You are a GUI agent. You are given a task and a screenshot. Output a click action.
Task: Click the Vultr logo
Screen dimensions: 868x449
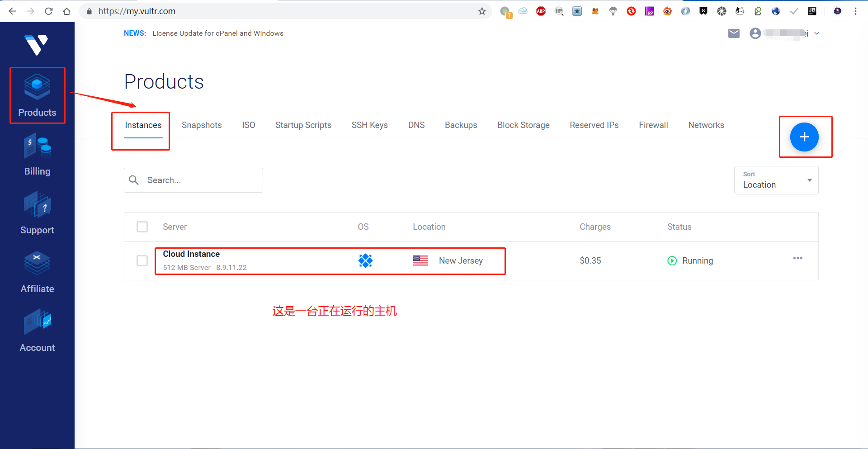[x=36, y=44]
